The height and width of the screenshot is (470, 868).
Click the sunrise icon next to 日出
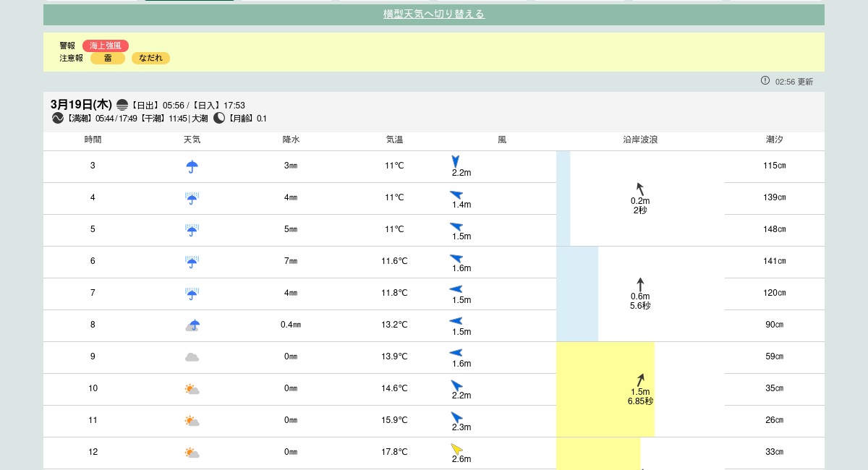[x=122, y=105]
